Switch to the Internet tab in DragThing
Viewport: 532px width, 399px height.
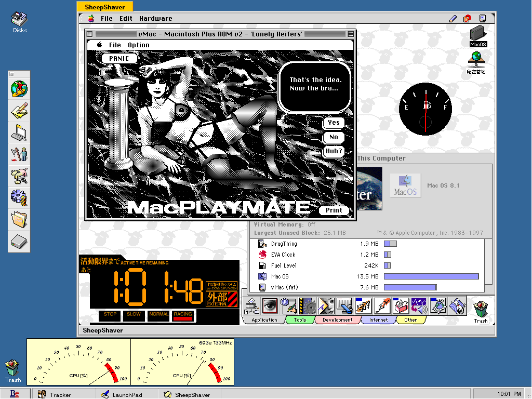pos(378,320)
